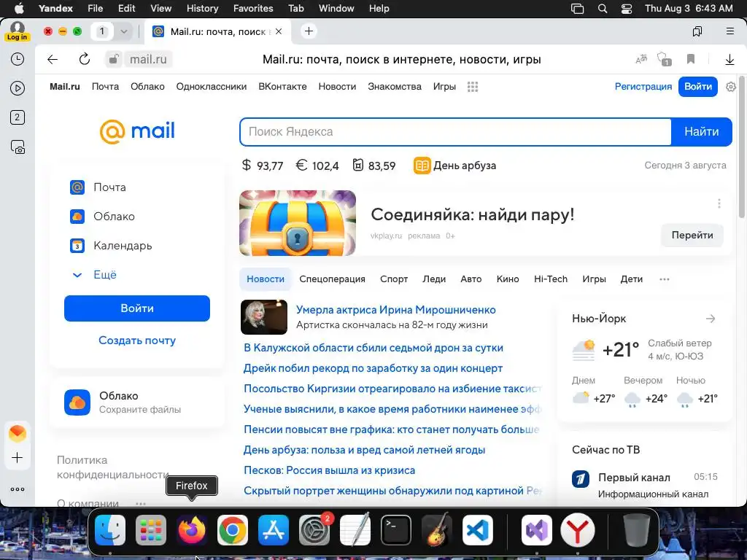Bookmark this page with the bookmark icon
This screenshot has width=747, height=560.
click(x=690, y=59)
